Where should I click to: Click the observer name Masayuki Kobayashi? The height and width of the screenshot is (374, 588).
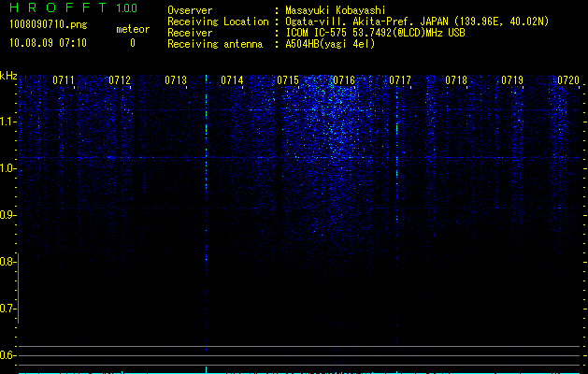336,10
